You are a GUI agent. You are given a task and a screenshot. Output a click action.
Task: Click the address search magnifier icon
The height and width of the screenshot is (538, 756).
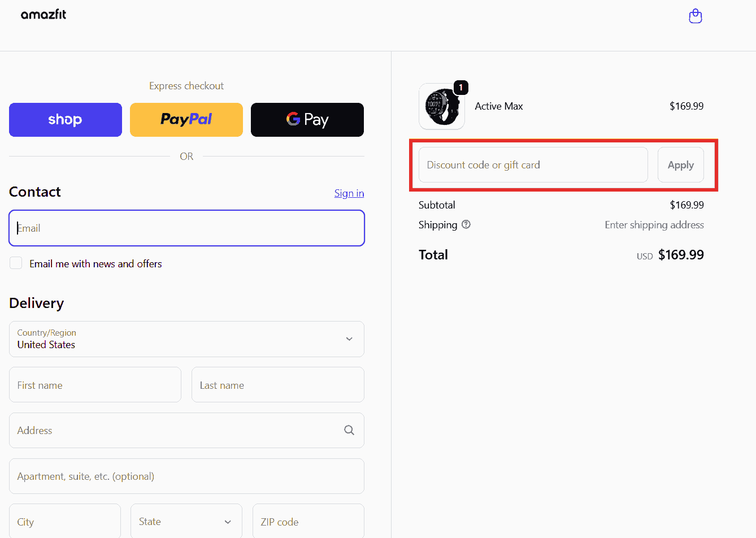pyautogui.click(x=349, y=430)
